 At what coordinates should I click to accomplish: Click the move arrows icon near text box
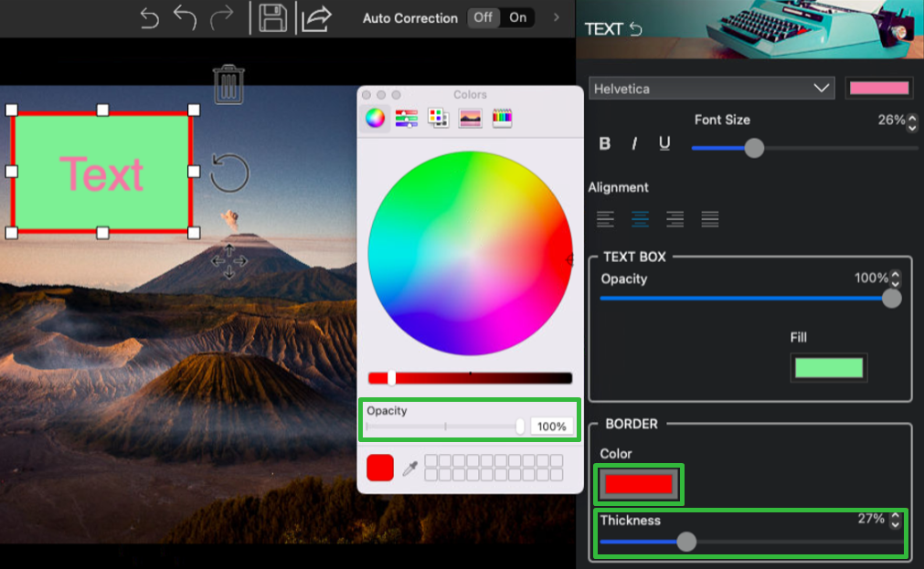229,261
